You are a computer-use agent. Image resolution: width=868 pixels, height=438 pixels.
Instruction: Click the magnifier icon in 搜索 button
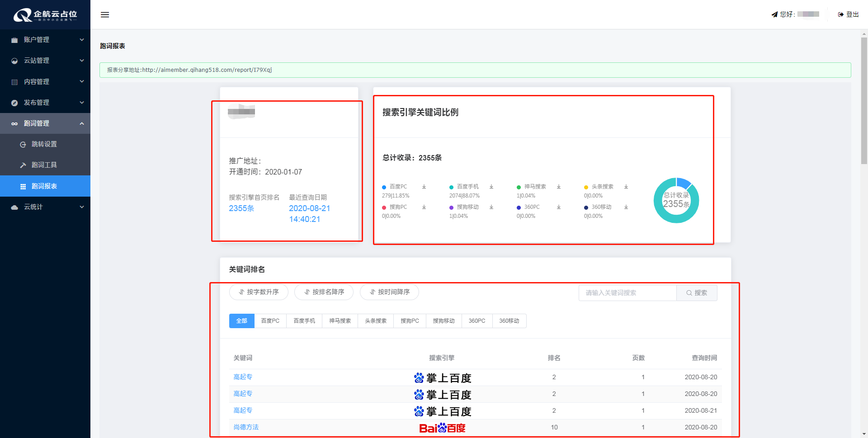pyautogui.click(x=689, y=292)
